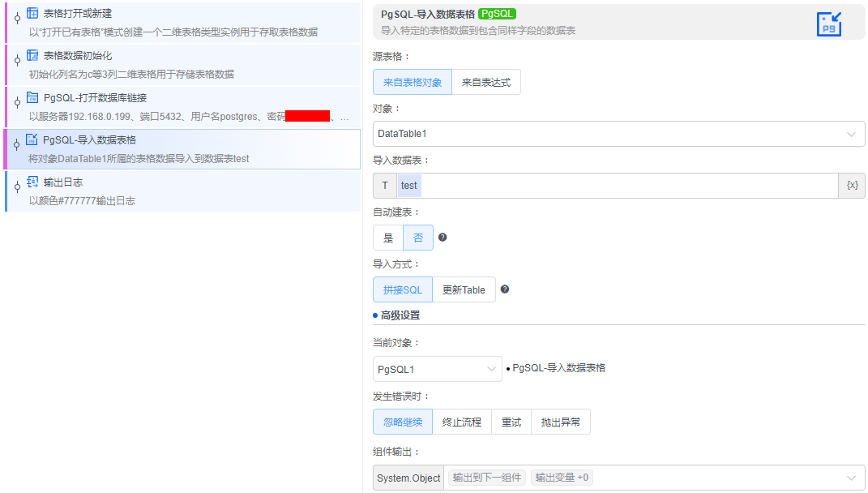Select 是 for 自动建表
This screenshot has height=493, width=868.
[388, 238]
